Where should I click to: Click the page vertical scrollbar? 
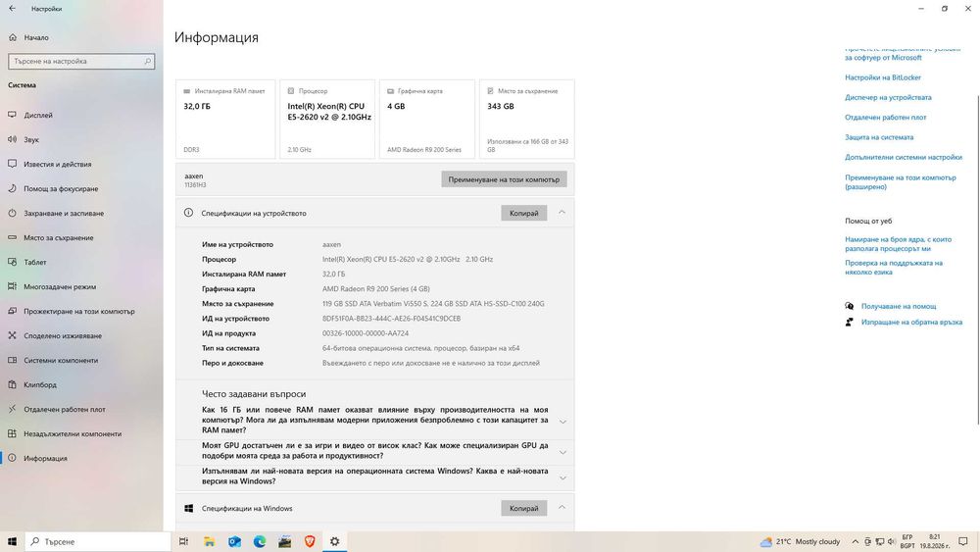pyautogui.click(x=977, y=260)
